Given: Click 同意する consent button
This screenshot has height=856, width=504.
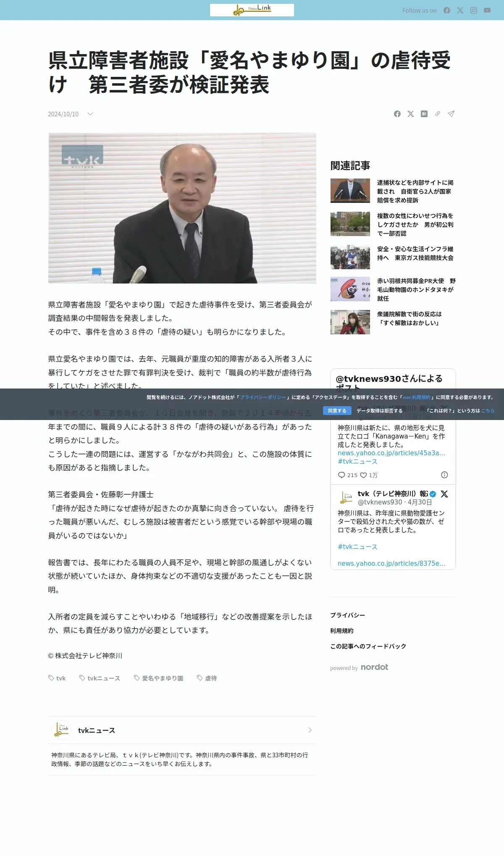Looking at the screenshot, I should [x=337, y=411].
